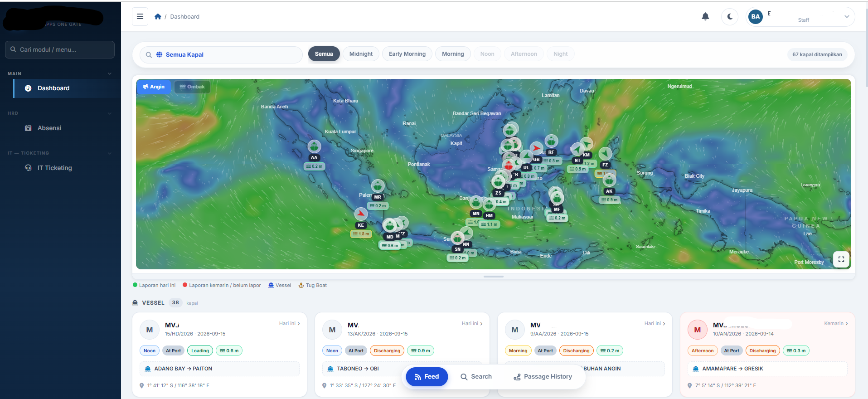Focus the Cari modul / menu search field
The image size is (868, 399).
(x=60, y=49)
